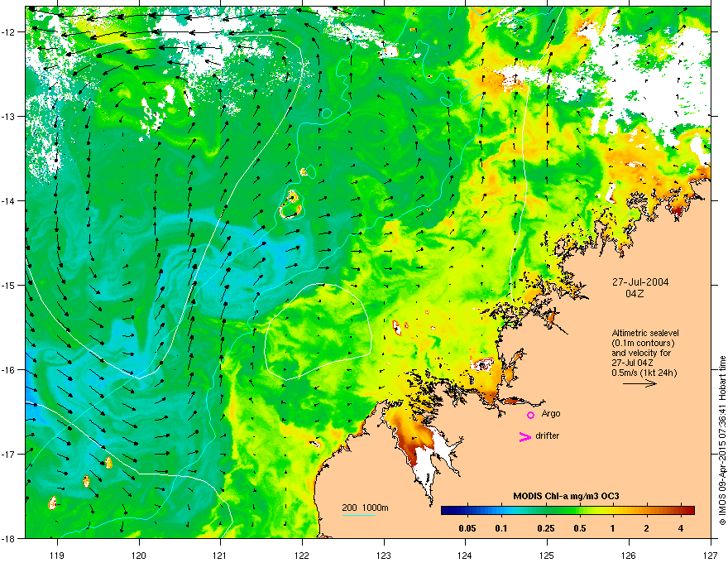Screen dimensions: 728x563
Task: Click the colorbar tick label 0.25
Action: (545, 528)
